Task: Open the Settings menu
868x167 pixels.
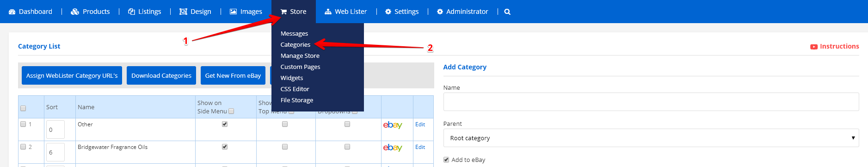Action: click(x=402, y=12)
